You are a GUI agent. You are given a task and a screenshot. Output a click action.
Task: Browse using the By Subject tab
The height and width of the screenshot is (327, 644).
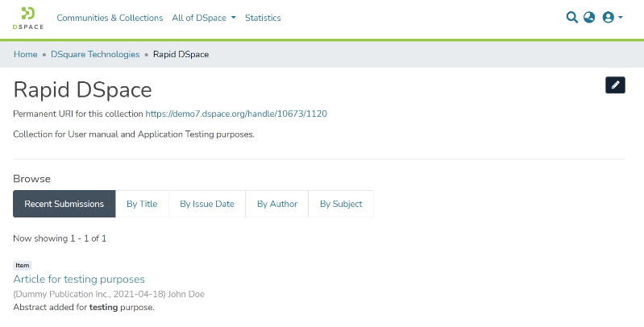[x=341, y=204]
